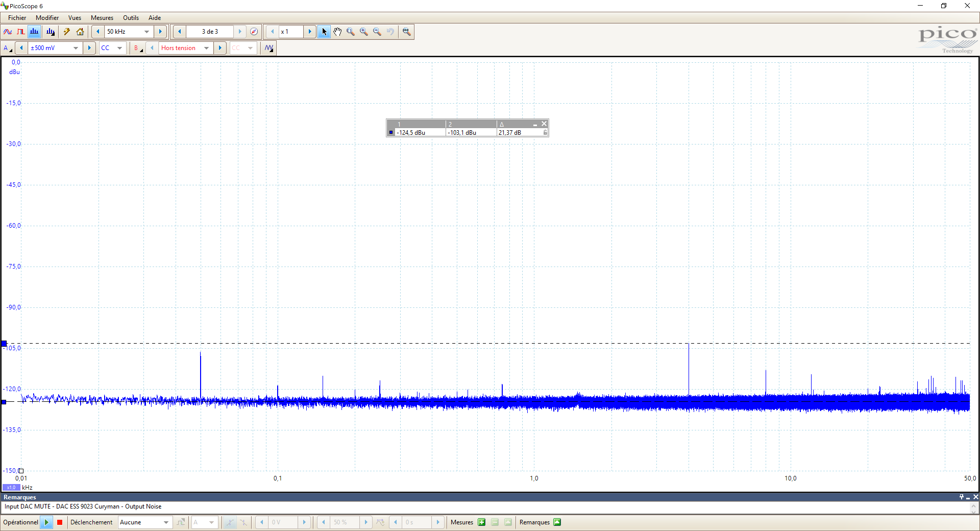Click the auto setup lightning icon
980x531 pixels.
pos(66,32)
